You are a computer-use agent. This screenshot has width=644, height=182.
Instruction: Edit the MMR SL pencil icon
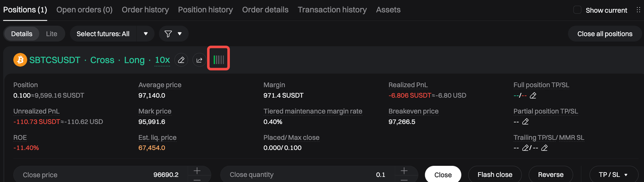[x=544, y=148]
